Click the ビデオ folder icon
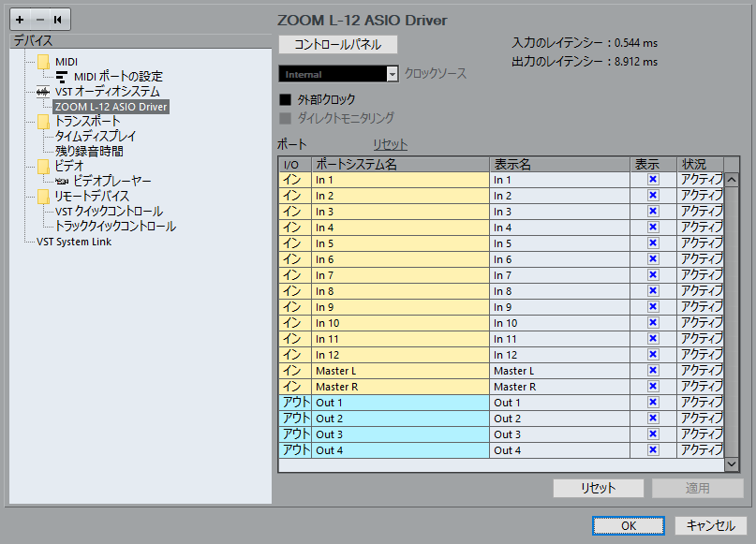Viewport: 756px width, 544px height. tap(43, 167)
